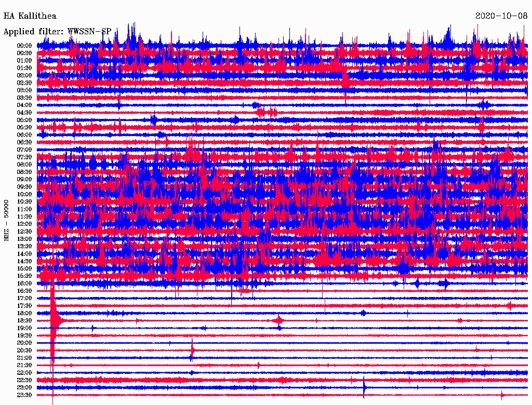532x405 pixels.
Task: Select the 01:30 time row label
Action: [24, 68]
